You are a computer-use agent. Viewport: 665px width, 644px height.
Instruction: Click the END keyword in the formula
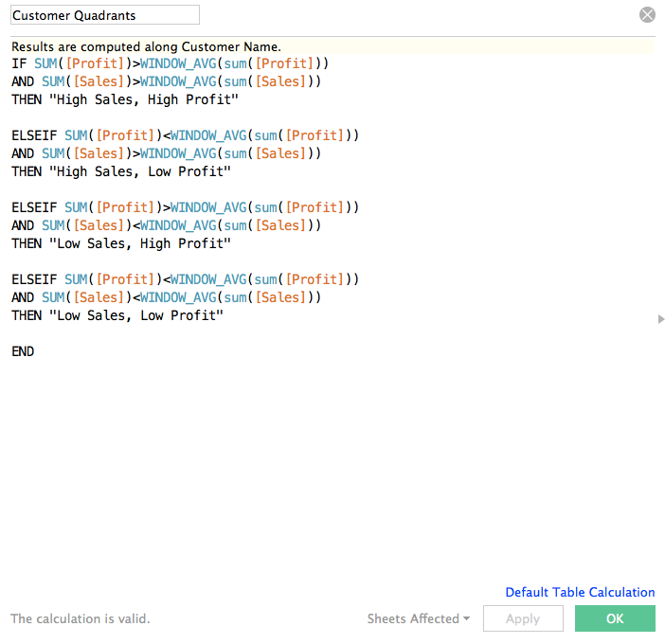(23, 351)
